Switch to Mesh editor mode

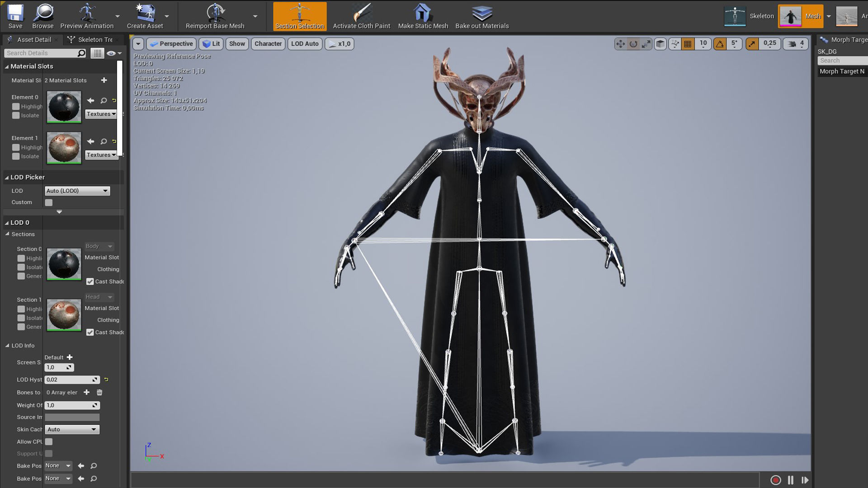coord(801,16)
